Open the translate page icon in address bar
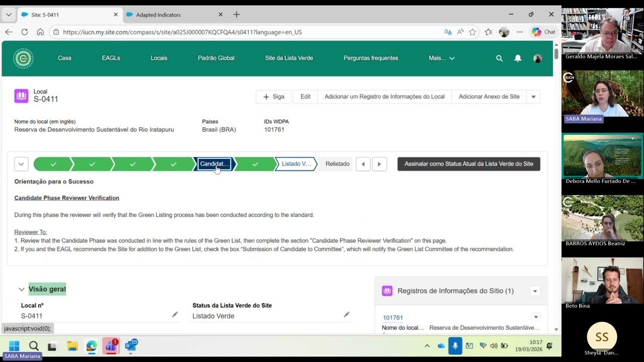The width and height of the screenshot is (644, 362). click(448, 32)
